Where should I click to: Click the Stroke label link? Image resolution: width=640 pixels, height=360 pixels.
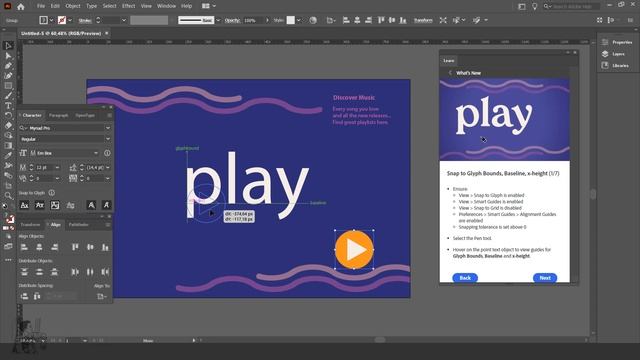pos(85,20)
